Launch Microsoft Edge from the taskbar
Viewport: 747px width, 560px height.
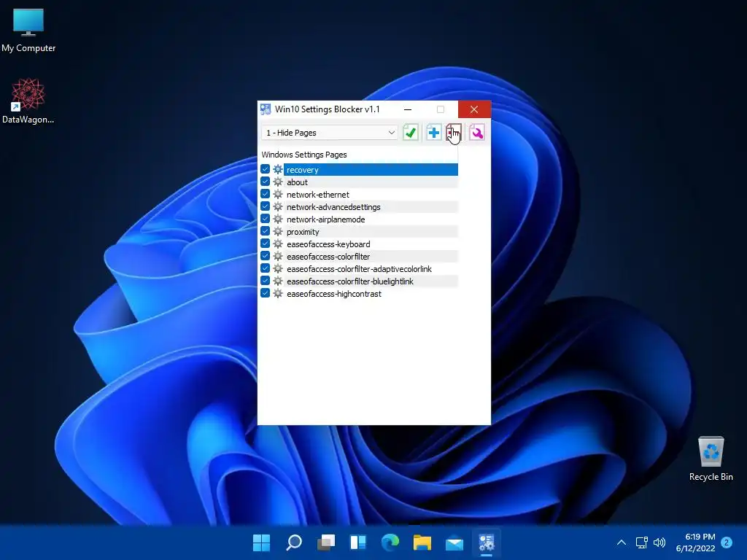[x=390, y=542]
